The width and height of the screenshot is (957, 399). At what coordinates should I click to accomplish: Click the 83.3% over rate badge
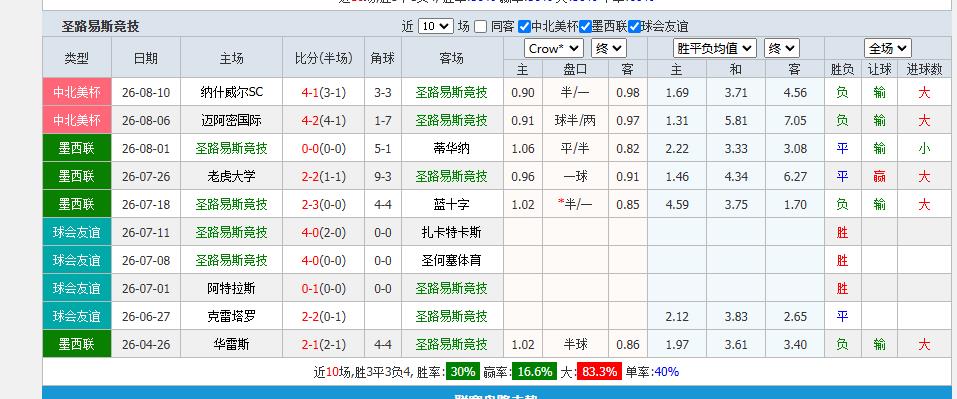coord(599,372)
